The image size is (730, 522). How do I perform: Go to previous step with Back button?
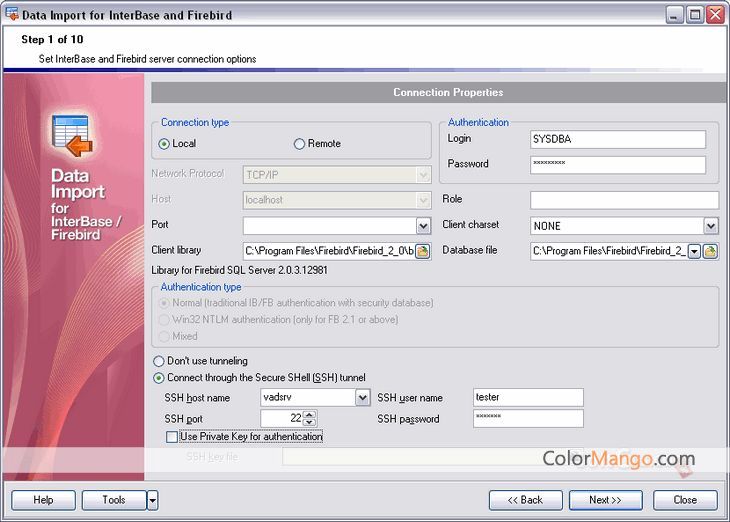526,500
